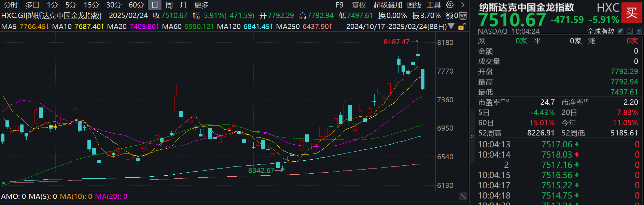The width and height of the screenshot is (644, 205).
Task: Click the latest large cyan candlestick
Action: coord(422,79)
